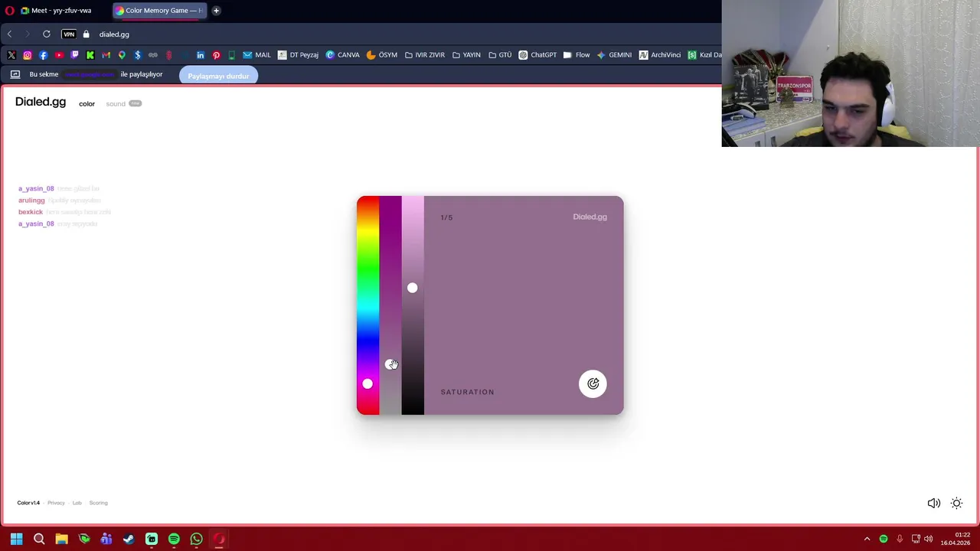Image resolution: width=980 pixels, height=551 pixels.
Task: Select the color mode tab
Action: (87, 104)
